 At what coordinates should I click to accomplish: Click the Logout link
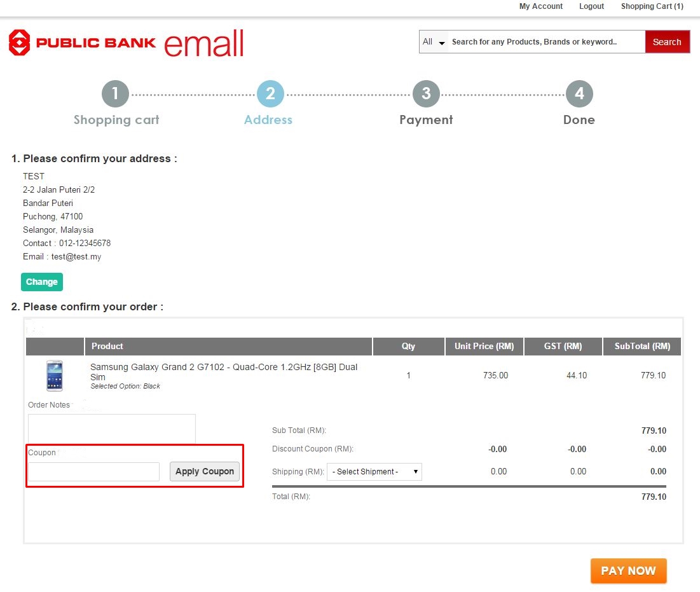591,6
